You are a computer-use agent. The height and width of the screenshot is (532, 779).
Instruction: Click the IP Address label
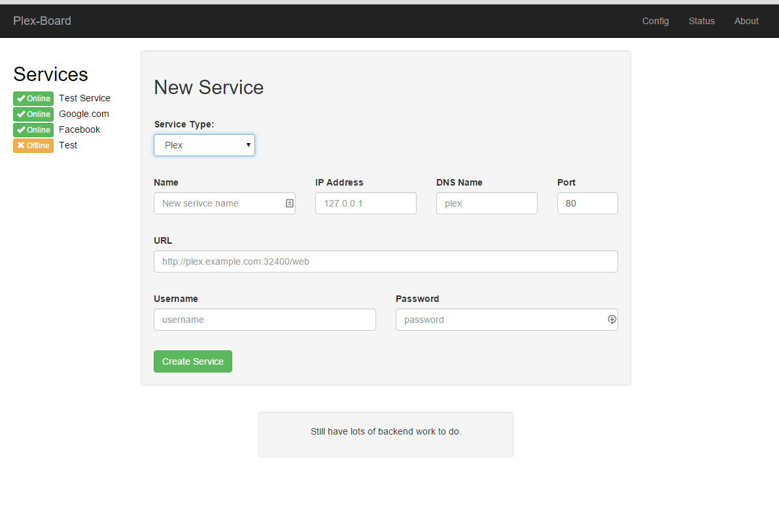click(339, 182)
